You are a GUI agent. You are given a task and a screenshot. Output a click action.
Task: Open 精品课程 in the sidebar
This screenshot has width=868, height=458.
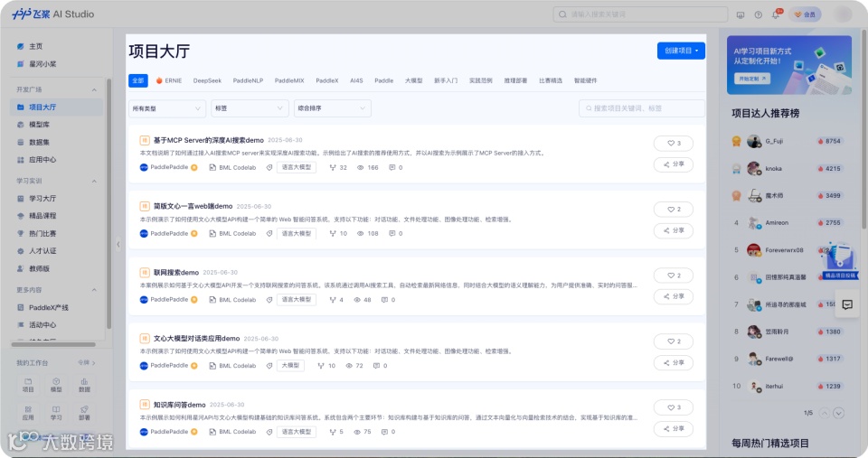36,216
